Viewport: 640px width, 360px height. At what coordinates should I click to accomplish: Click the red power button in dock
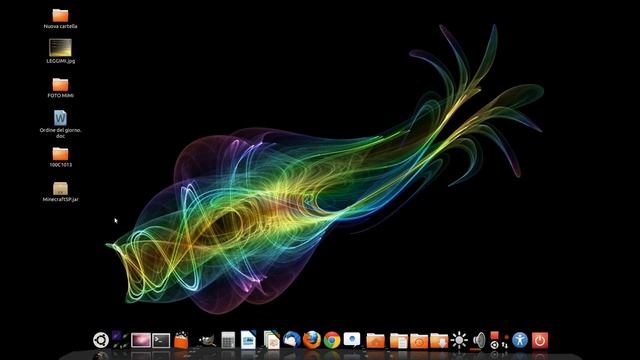[x=540, y=340]
